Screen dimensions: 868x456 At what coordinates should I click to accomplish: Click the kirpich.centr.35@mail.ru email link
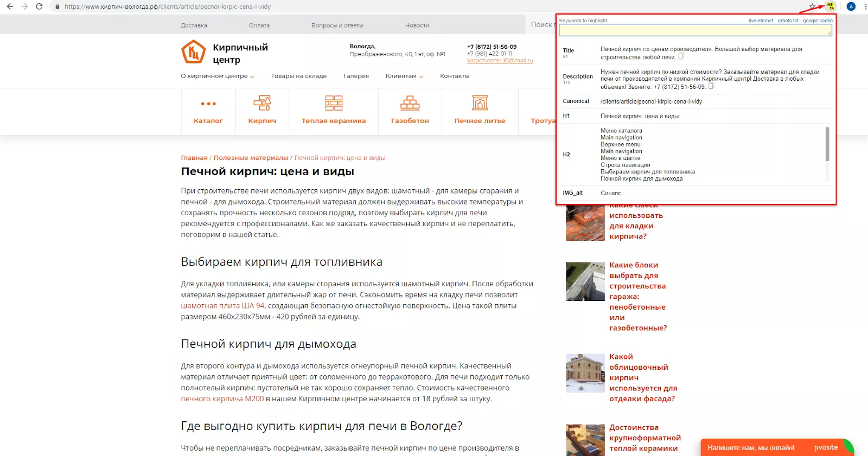[x=500, y=61]
